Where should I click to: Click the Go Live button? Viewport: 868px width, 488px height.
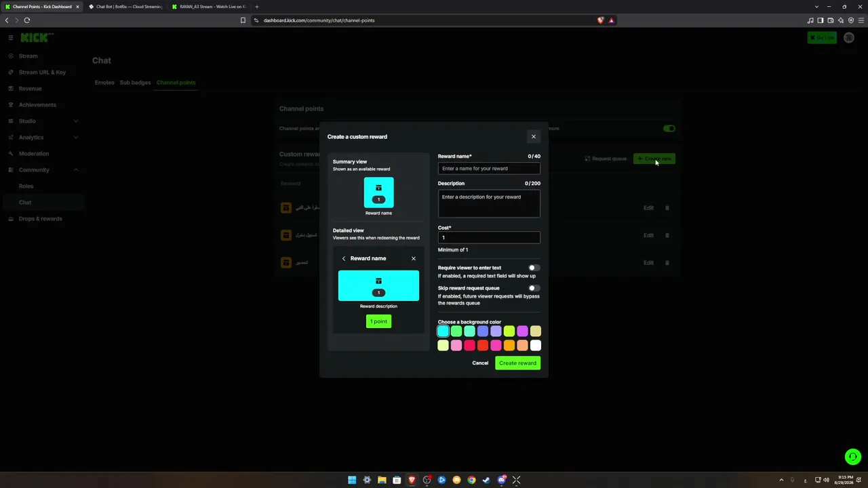coord(822,38)
